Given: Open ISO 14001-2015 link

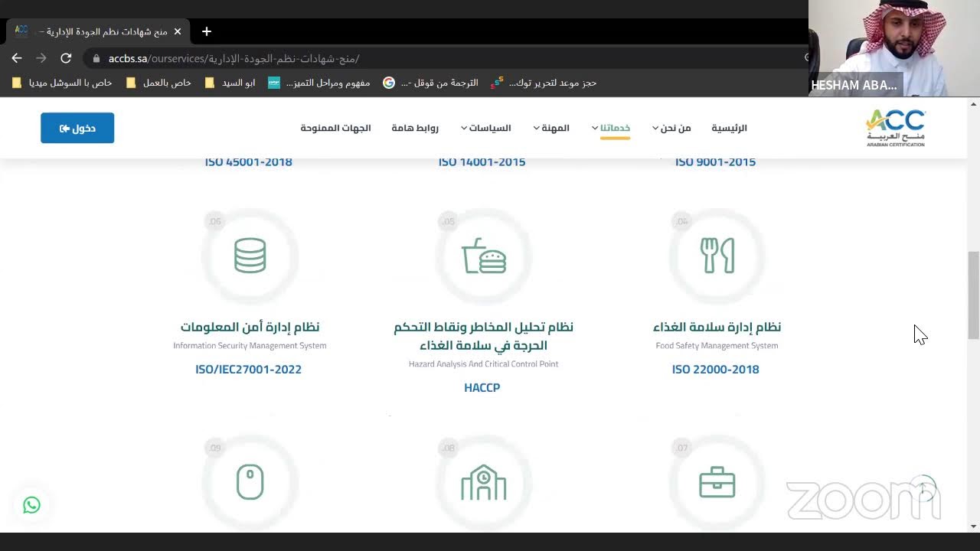Looking at the screenshot, I should coord(482,161).
